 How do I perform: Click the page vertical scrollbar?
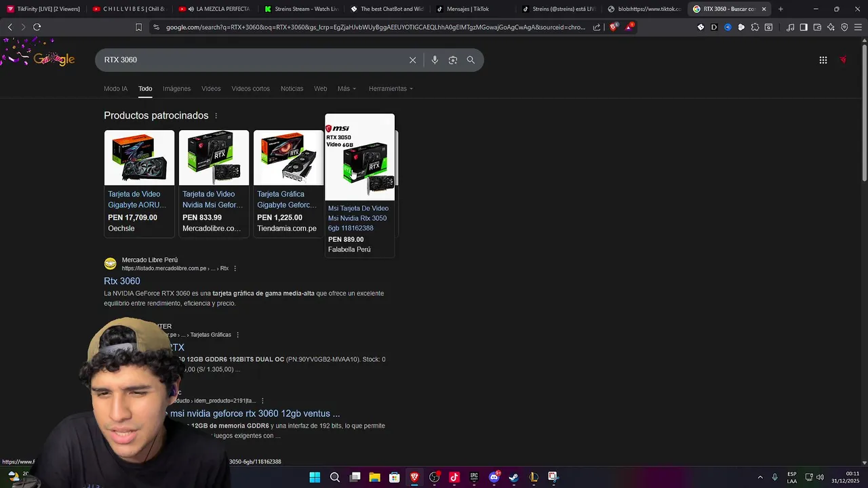tap(864, 112)
